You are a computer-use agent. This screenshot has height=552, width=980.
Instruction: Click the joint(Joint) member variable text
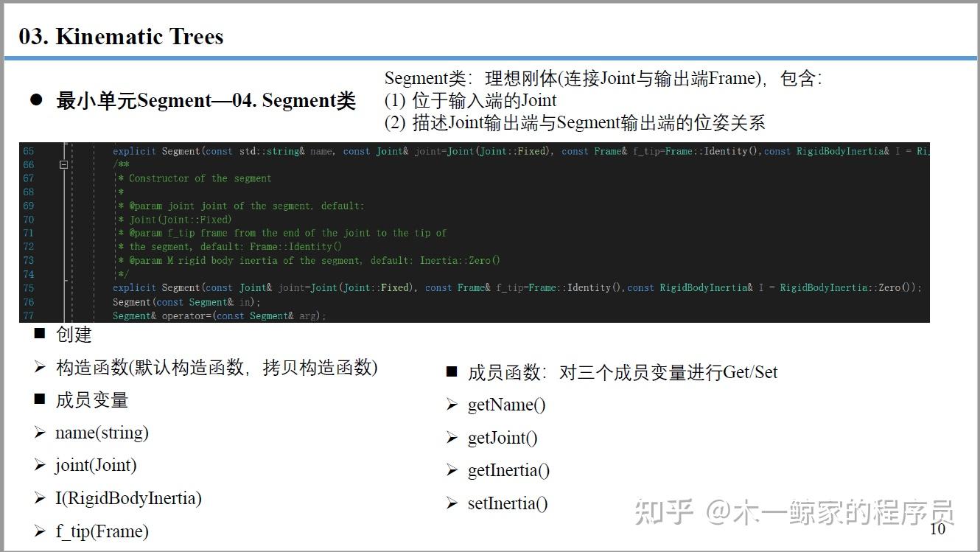tap(96, 465)
